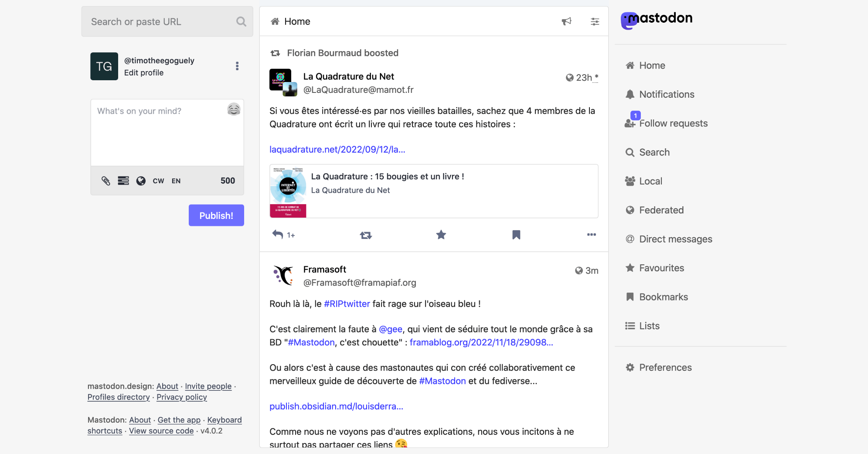Click the search magnifier icon
This screenshot has height=454, width=868.
point(241,21)
